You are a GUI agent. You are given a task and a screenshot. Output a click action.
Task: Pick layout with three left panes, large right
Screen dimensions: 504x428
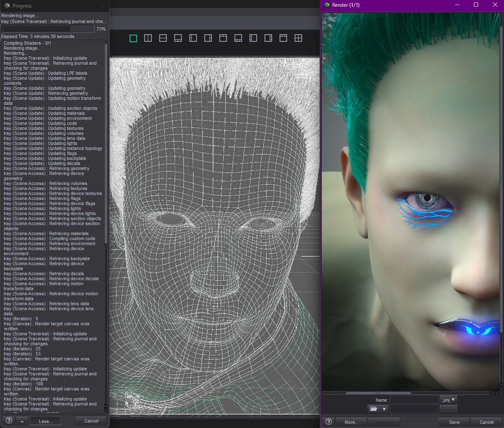[x=253, y=38]
